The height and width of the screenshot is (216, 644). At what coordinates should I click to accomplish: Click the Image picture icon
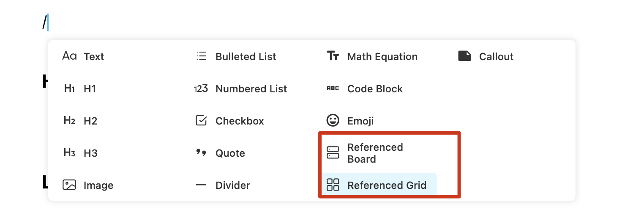(x=69, y=185)
